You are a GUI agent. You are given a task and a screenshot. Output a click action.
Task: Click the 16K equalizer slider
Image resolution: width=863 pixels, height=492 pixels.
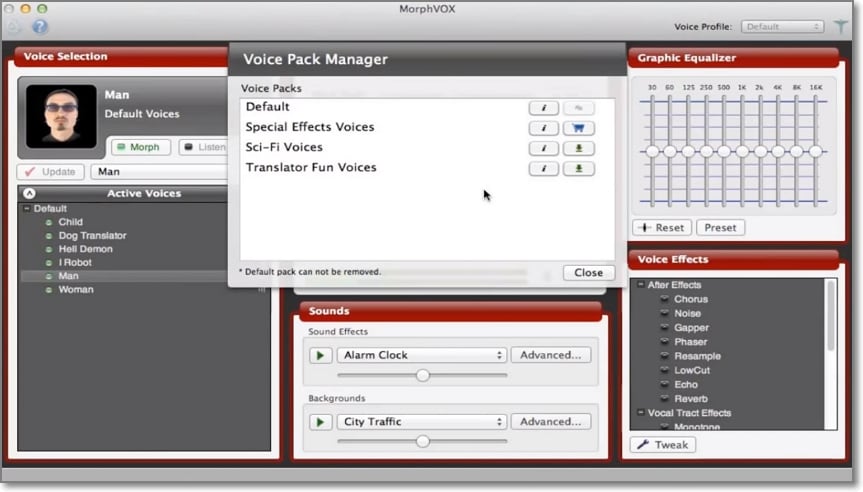coord(815,151)
